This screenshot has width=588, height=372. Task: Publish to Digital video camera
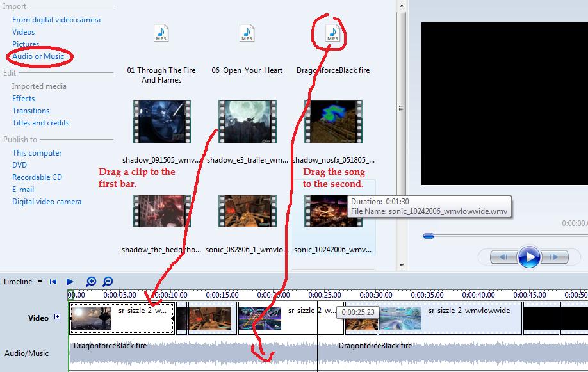[47, 202]
